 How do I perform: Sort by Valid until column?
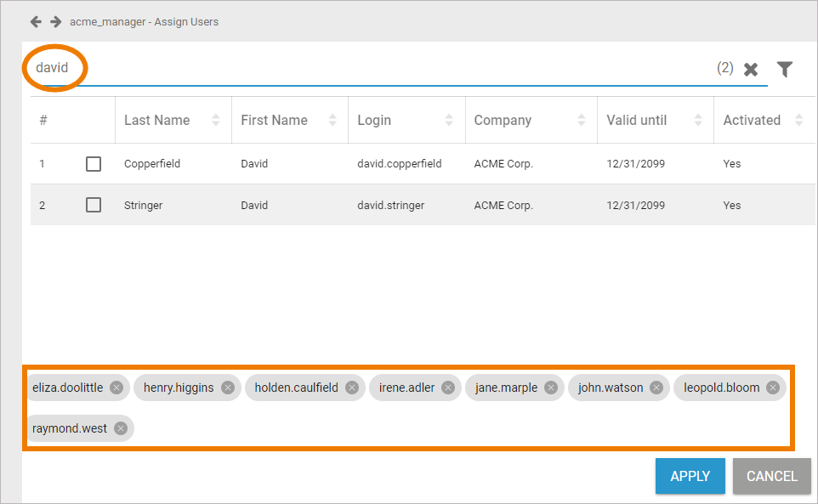click(x=698, y=120)
